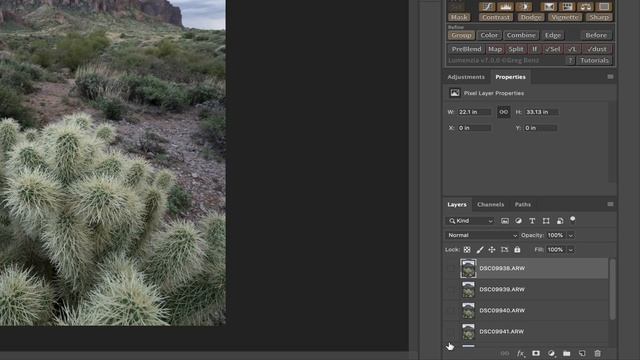
Task: Filter layers by type layers
Action: click(532, 221)
